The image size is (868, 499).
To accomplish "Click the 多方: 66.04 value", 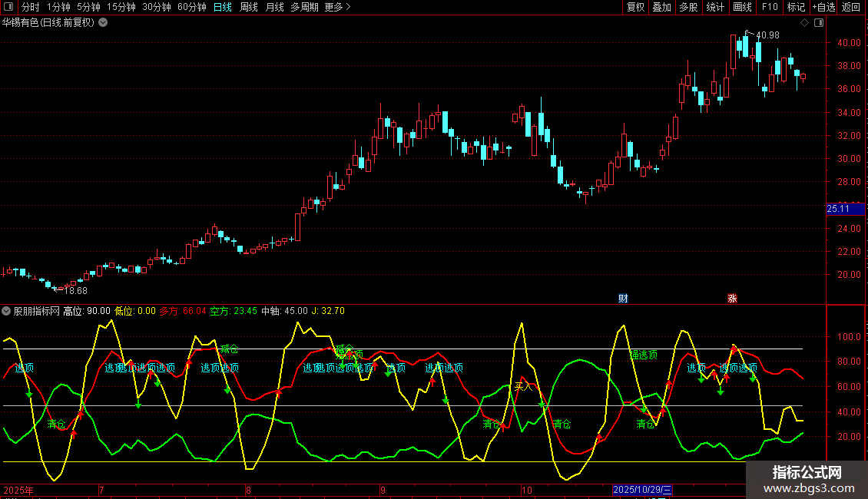I will [183, 311].
